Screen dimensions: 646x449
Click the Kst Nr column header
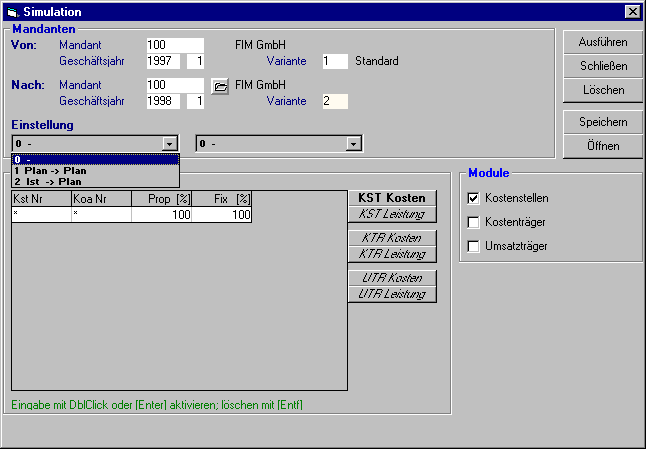(x=42, y=199)
